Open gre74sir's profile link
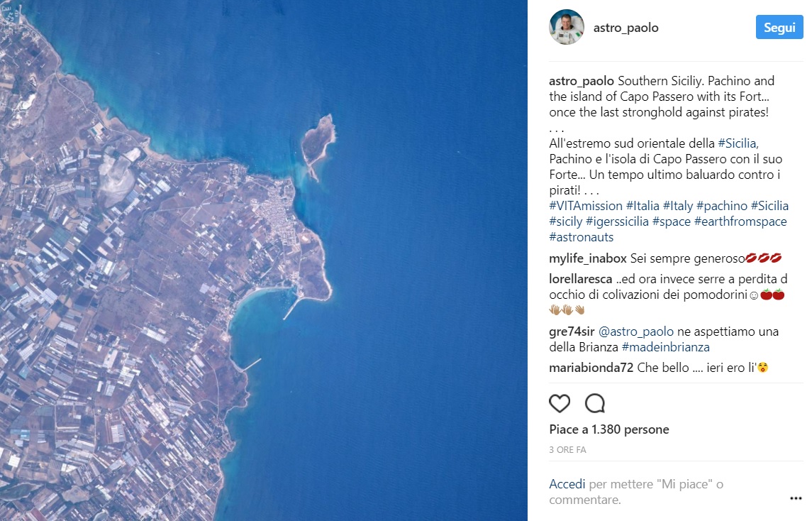 (x=572, y=331)
